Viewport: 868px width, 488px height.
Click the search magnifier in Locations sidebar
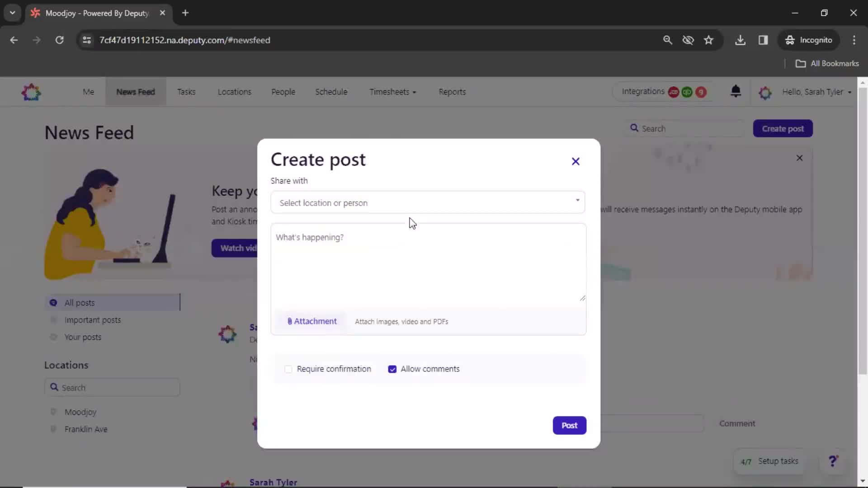click(x=54, y=387)
